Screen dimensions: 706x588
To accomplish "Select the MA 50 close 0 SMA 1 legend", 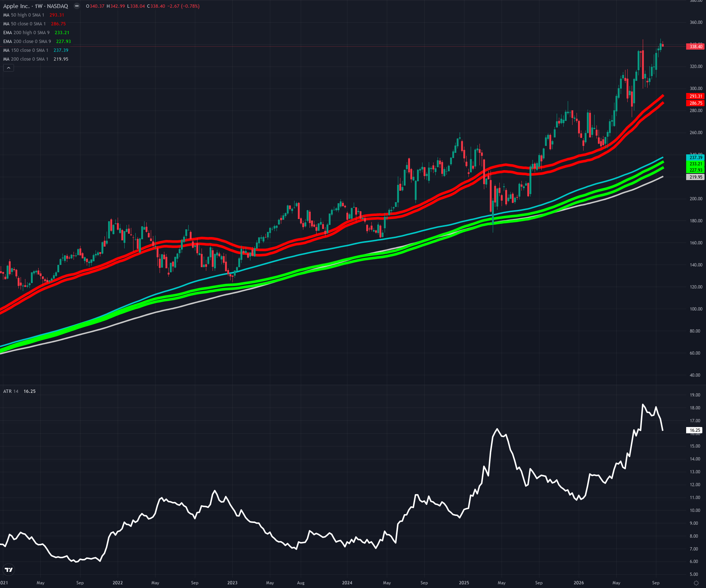I will click(24, 24).
